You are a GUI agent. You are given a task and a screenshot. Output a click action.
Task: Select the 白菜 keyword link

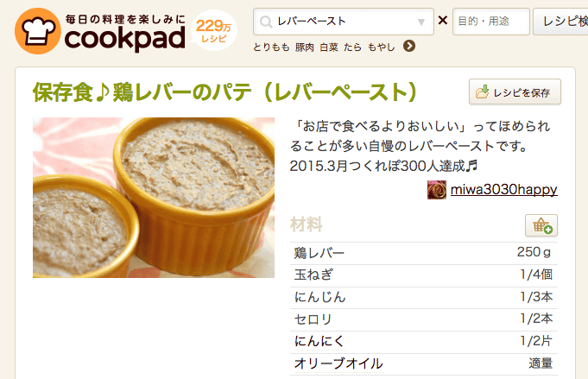(x=329, y=47)
